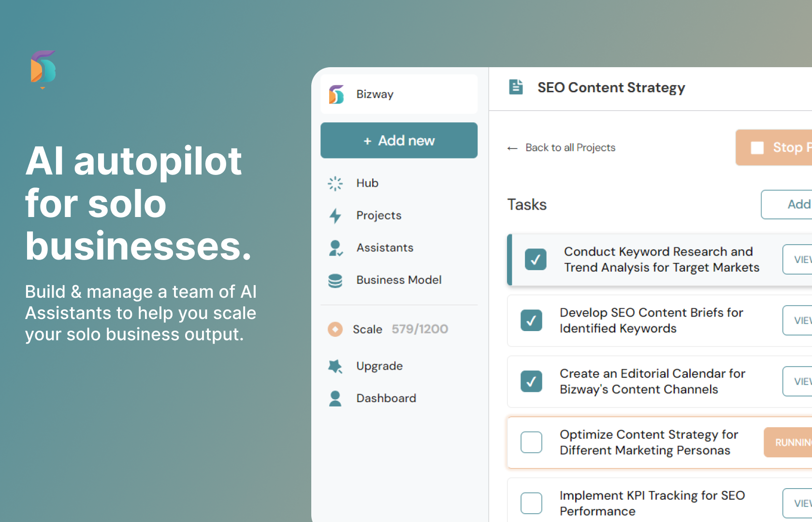Click the Tasks heading
This screenshot has width=812, height=522.
527,204
